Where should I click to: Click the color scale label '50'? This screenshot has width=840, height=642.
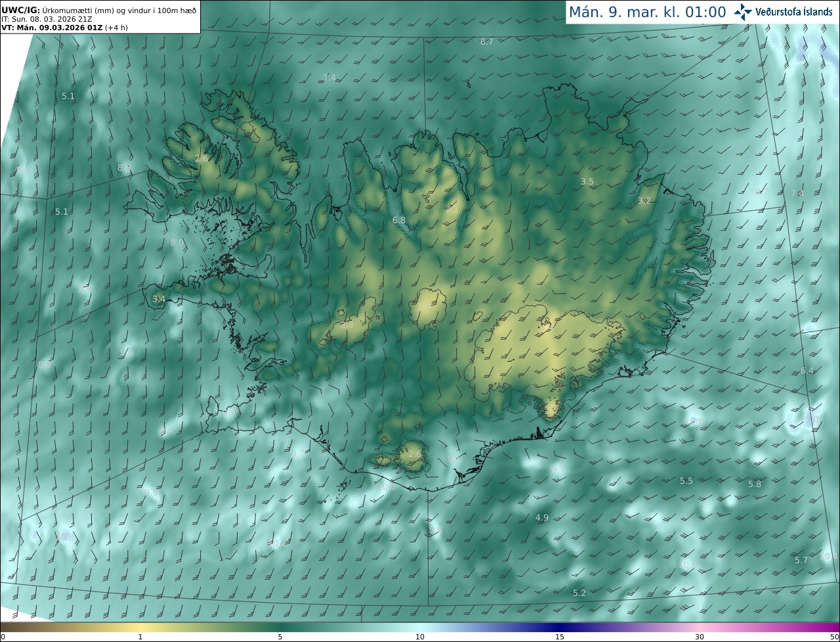click(834, 637)
